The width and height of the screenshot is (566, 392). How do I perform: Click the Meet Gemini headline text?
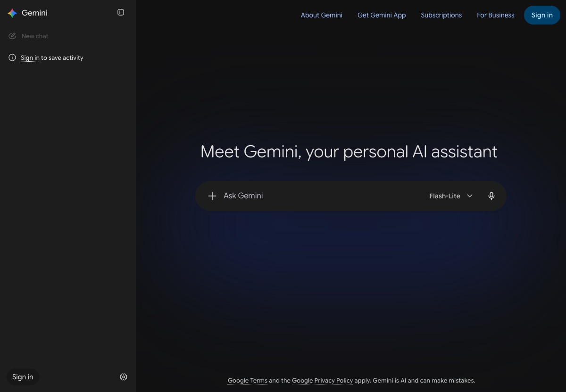(x=349, y=152)
